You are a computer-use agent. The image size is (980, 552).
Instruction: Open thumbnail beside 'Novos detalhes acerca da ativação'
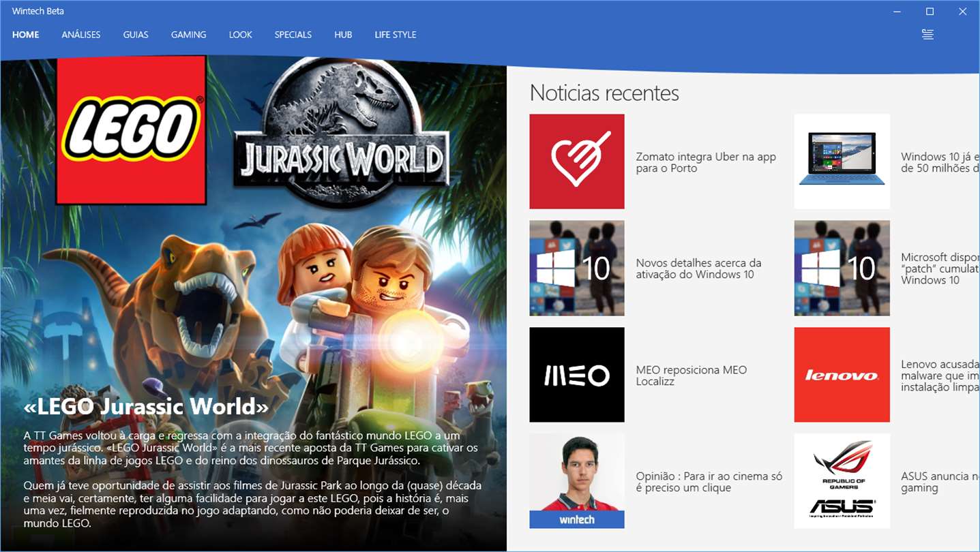pyautogui.click(x=577, y=268)
